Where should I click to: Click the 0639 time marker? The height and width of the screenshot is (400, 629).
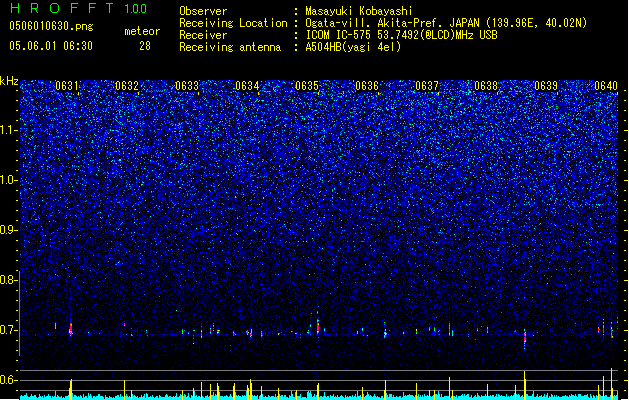(x=546, y=86)
